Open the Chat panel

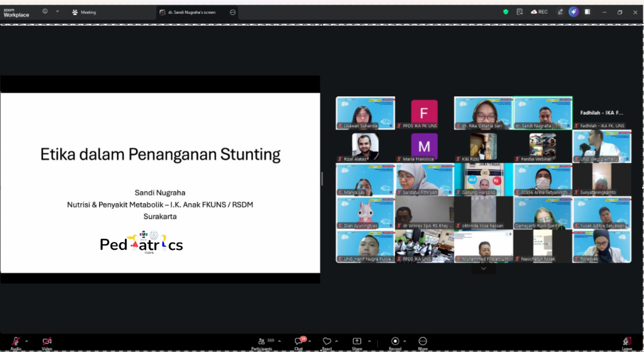pos(298,342)
